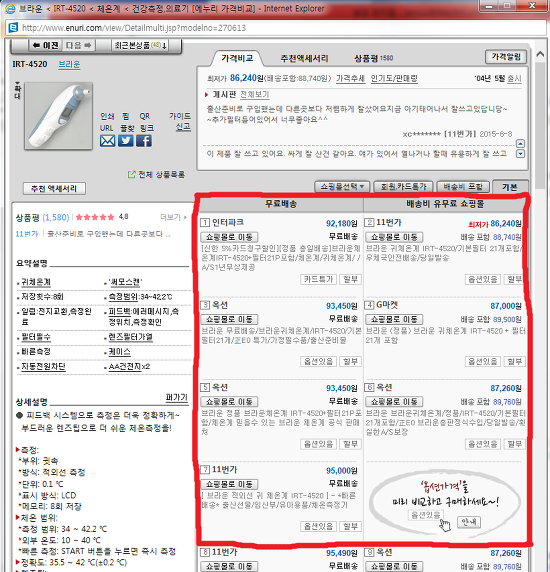Click the QR link
Image resolution: width=550 pixels, height=572 pixels.
pos(145,116)
